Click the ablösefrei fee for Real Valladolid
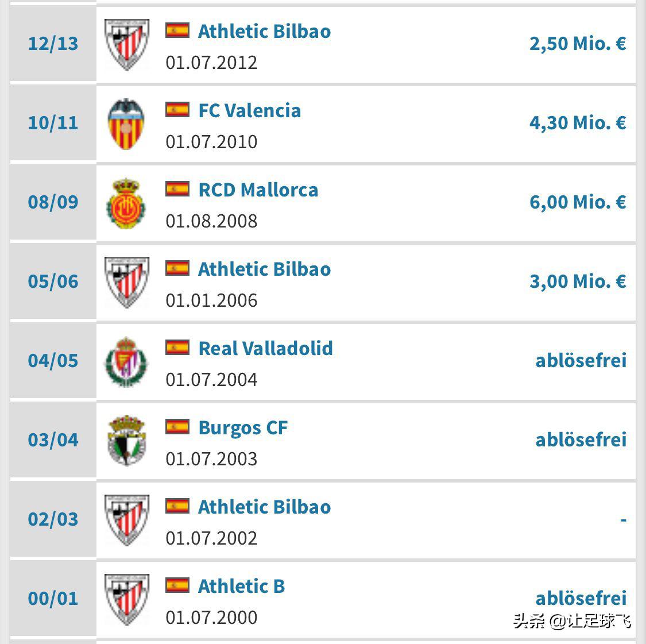Viewport: 646px width, 644px height. pyautogui.click(x=581, y=361)
